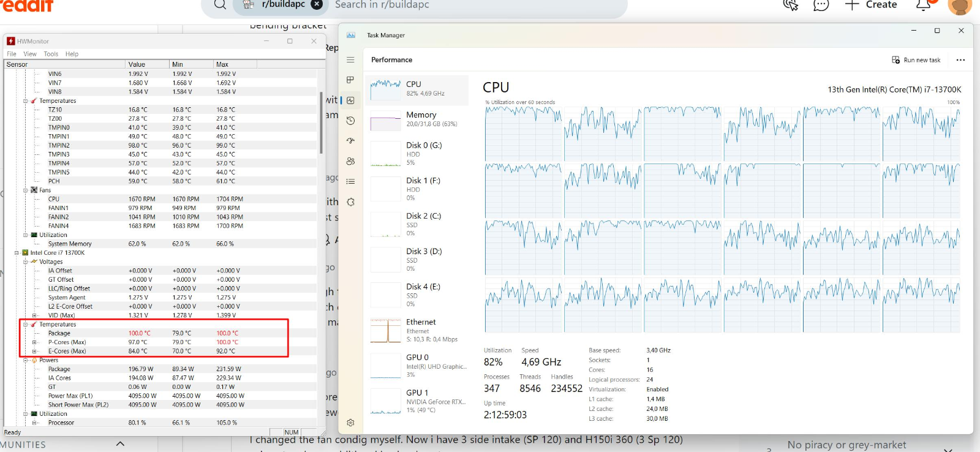
Task: Open the Processes page icon in Task Manager
Action: (350, 80)
